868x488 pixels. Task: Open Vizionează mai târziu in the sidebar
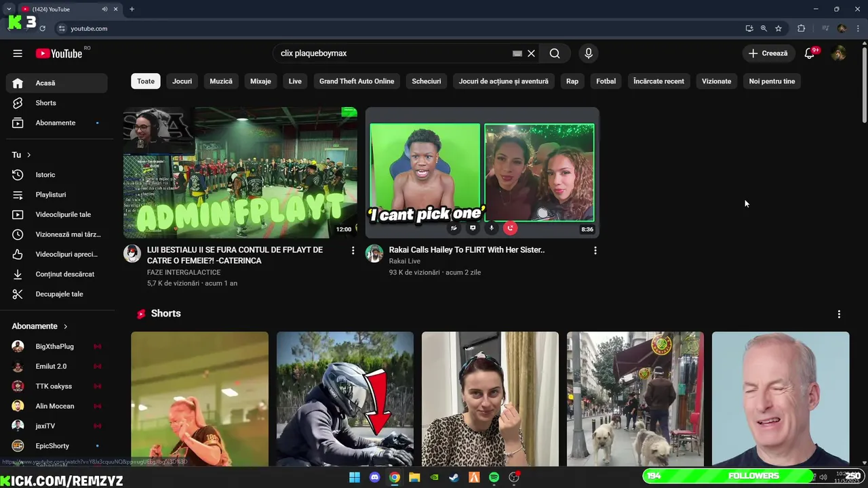point(57,235)
